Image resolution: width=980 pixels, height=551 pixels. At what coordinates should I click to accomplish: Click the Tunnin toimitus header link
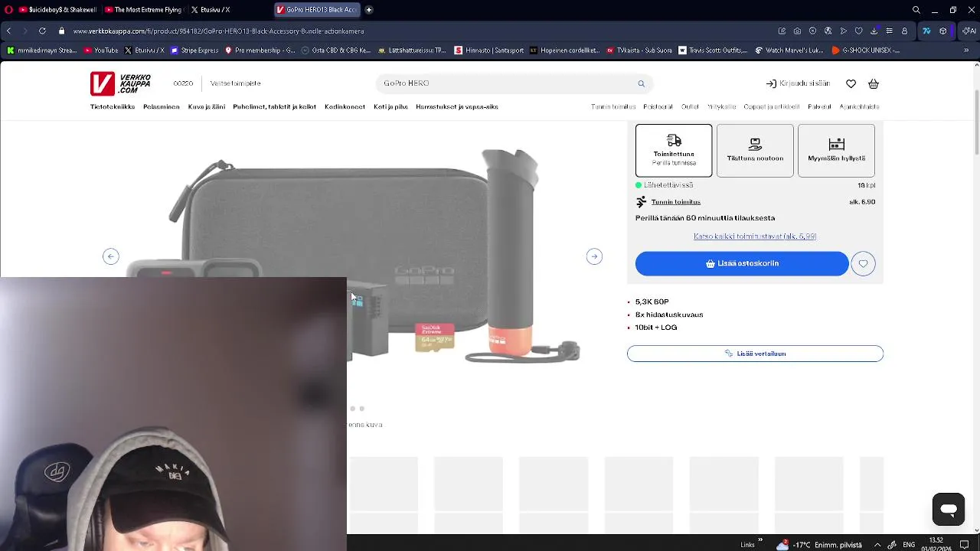tap(613, 107)
